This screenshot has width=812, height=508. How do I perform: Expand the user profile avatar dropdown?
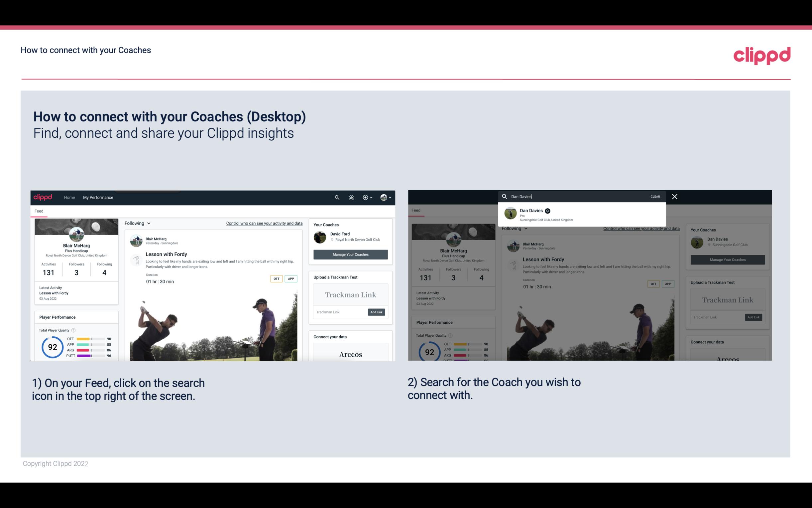[385, 197]
